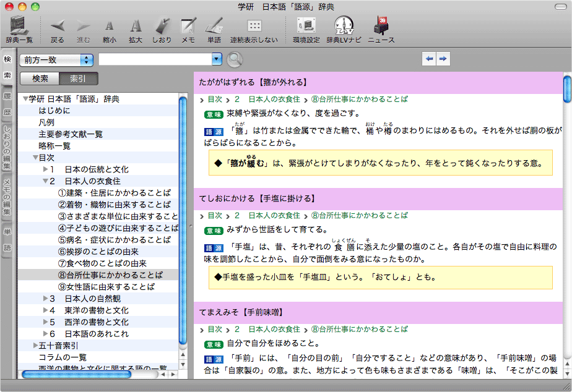The width and height of the screenshot is (572, 392).
Task: Open 凡例 in the tree
Action: coord(46,122)
